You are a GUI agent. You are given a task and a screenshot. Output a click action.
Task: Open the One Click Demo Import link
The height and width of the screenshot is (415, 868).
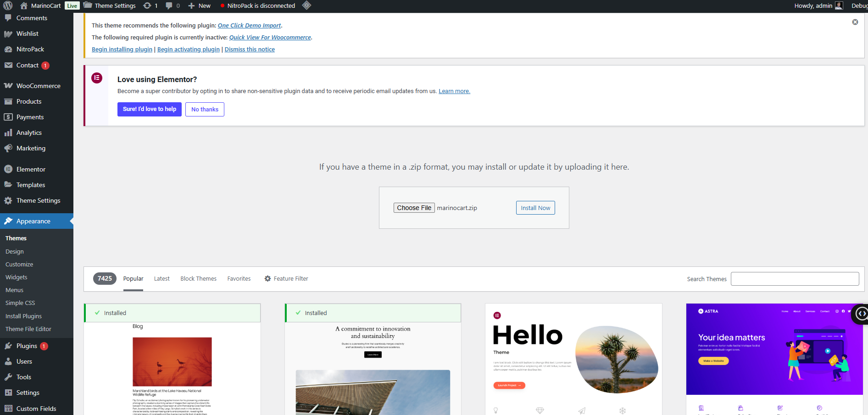(x=249, y=25)
